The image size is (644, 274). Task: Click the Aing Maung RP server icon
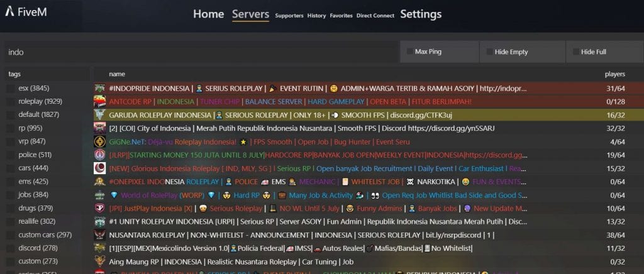tap(99, 261)
